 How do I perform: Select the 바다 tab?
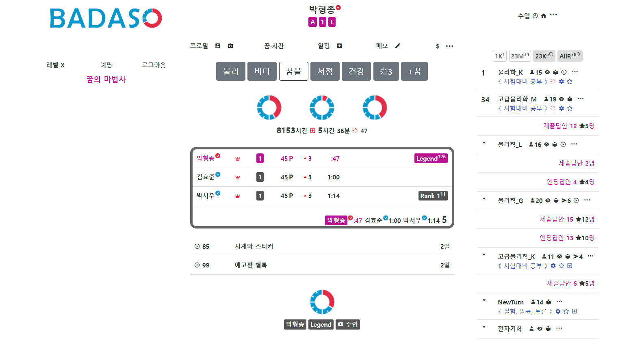(262, 71)
